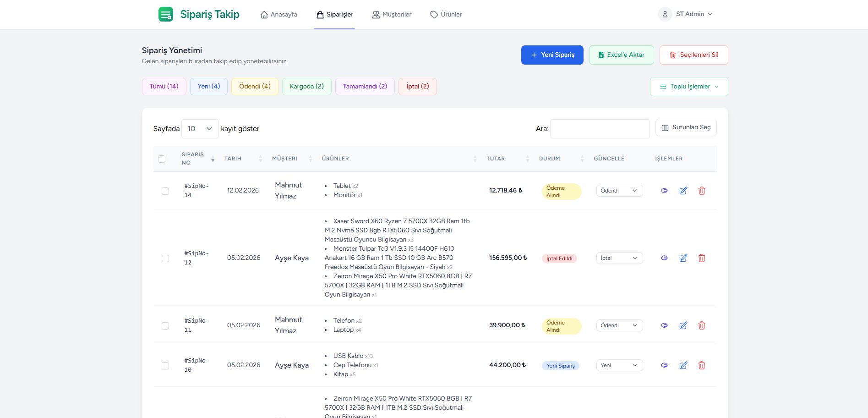
Task: Open the records per page dropdown
Action: coord(200,129)
